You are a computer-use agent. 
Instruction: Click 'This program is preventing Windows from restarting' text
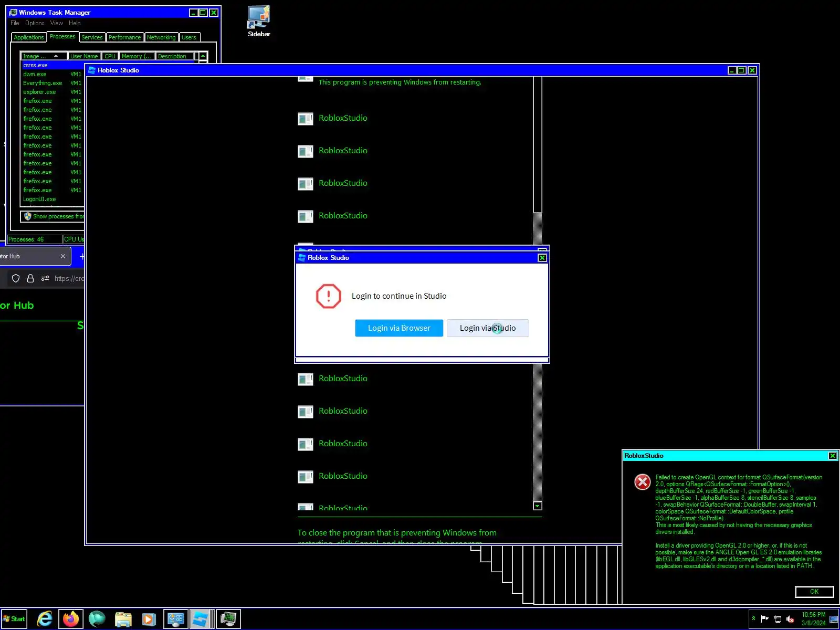[x=400, y=82]
